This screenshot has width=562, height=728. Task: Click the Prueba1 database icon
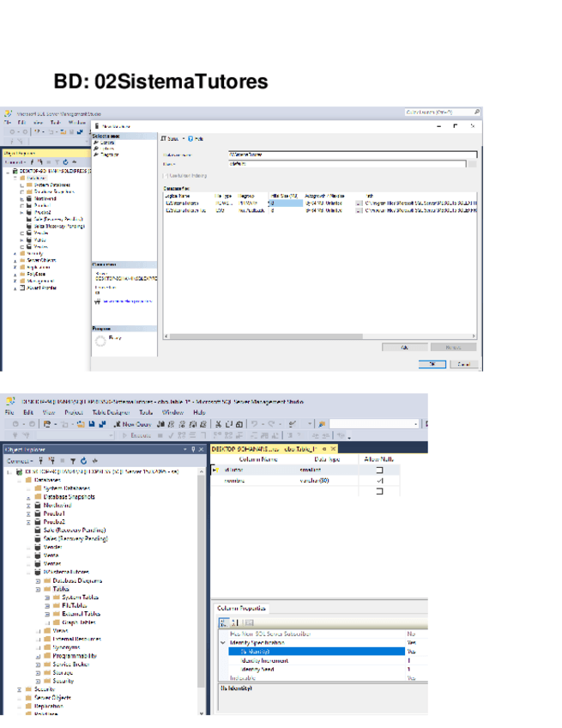click(x=38, y=514)
